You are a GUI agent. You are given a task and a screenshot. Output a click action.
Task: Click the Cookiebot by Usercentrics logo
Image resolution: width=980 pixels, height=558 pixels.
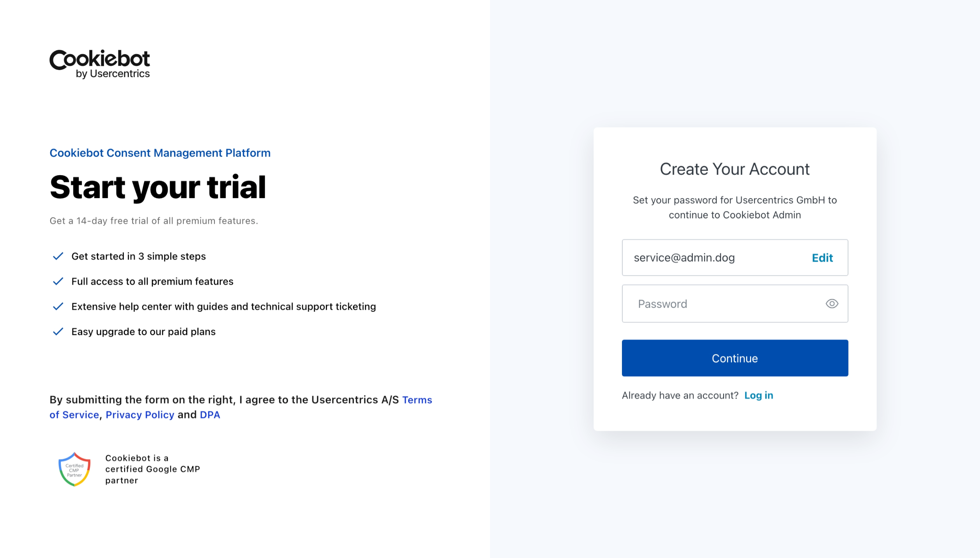tap(100, 64)
